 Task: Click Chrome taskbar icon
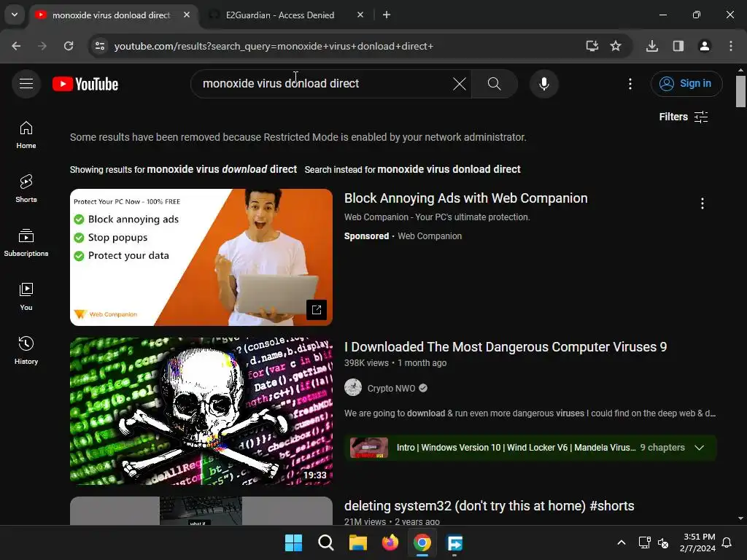(x=422, y=542)
